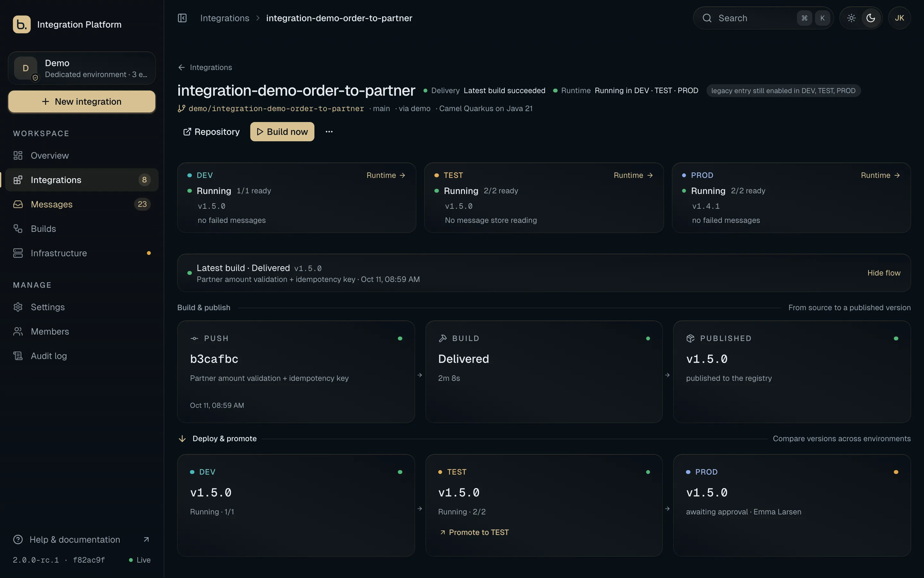Open the JK user avatar menu
This screenshot has width=924, height=578.
899,18
